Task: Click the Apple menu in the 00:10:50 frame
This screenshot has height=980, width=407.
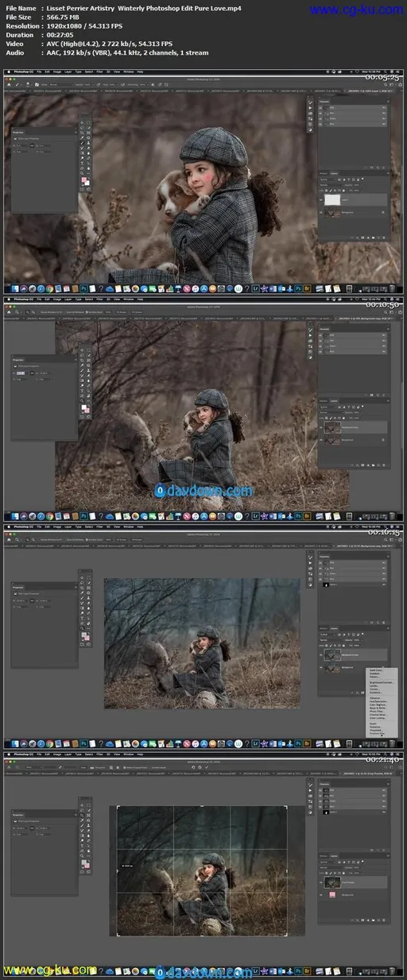Action: 8,299
